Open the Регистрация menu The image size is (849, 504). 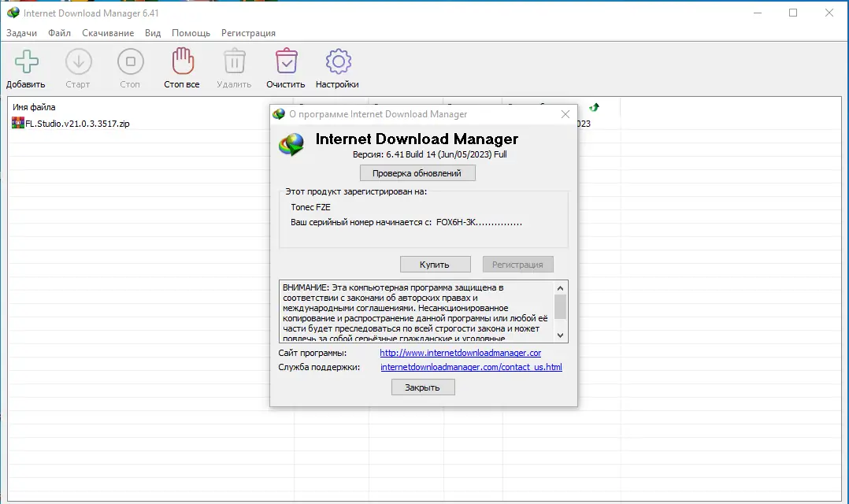pyautogui.click(x=248, y=33)
